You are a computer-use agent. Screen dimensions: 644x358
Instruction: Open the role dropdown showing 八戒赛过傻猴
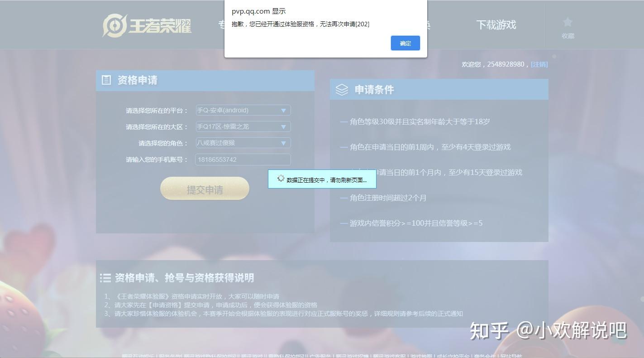point(243,143)
